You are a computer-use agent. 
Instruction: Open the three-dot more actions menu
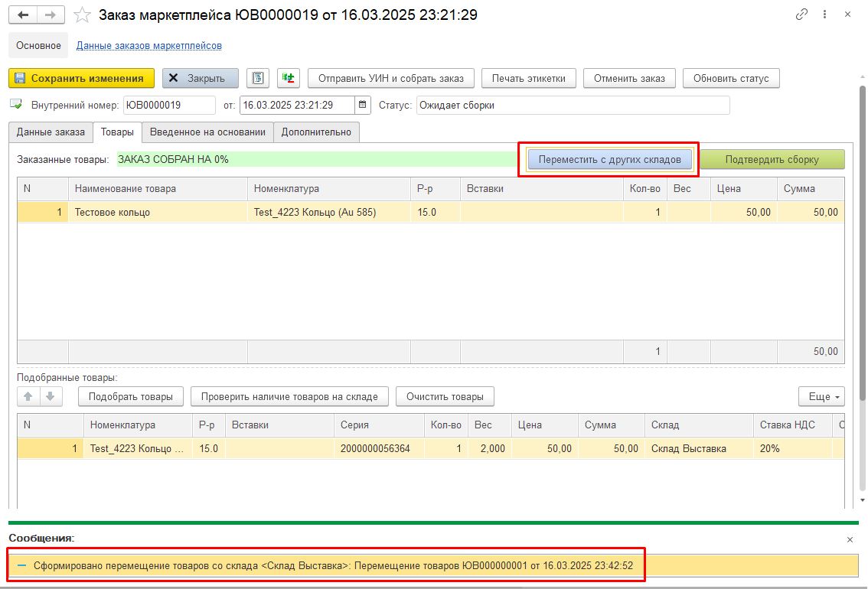[824, 15]
